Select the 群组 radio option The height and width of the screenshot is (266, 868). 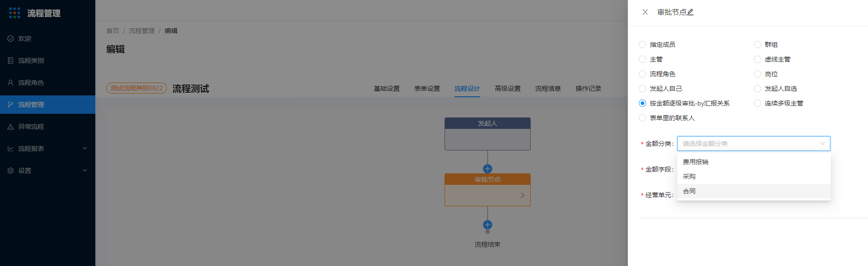click(x=758, y=44)
